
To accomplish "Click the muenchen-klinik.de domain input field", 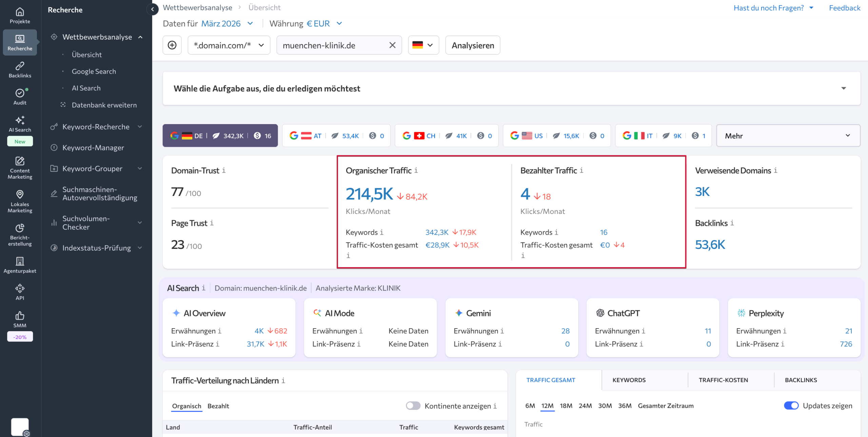I will [332, 45].
